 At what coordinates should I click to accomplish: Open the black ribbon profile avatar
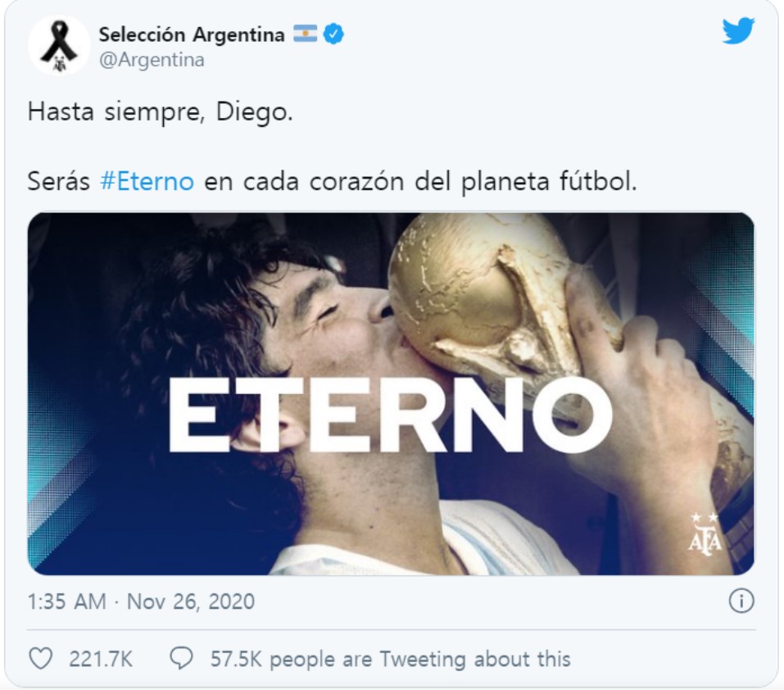pos(59,45)
